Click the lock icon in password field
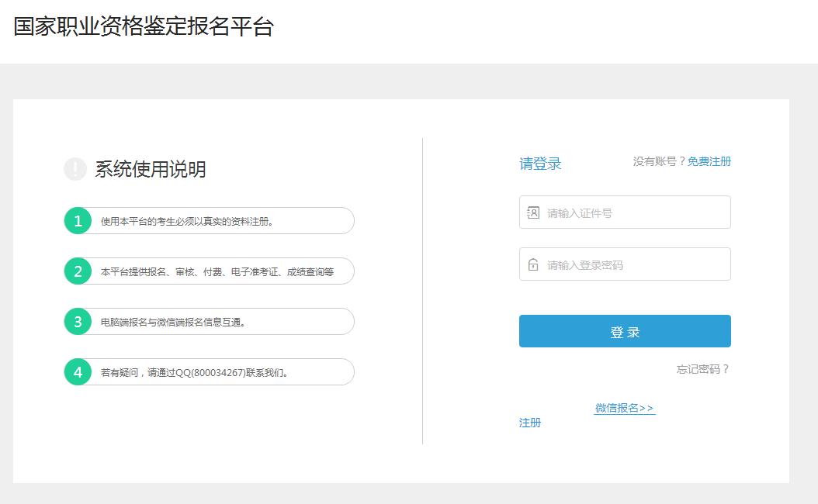 pyautogui.click(x=533, y=264)
